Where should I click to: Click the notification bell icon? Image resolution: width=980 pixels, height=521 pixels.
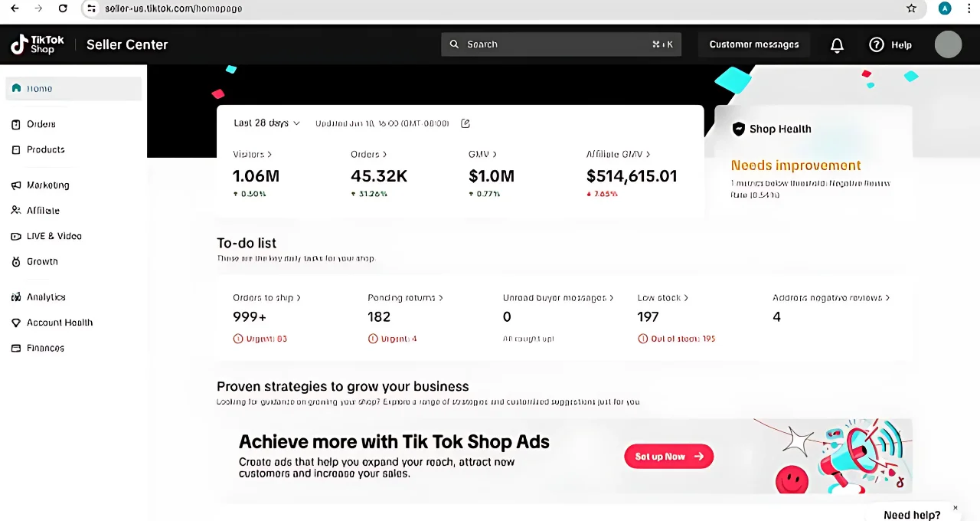(837, 45)
